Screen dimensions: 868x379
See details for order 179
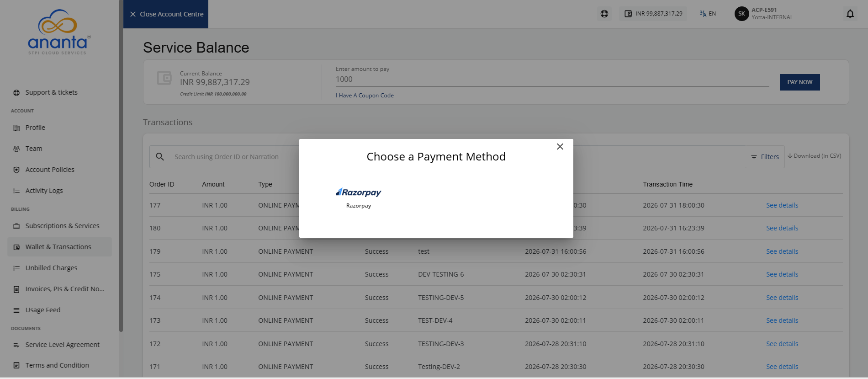click(x=782, y=251)
